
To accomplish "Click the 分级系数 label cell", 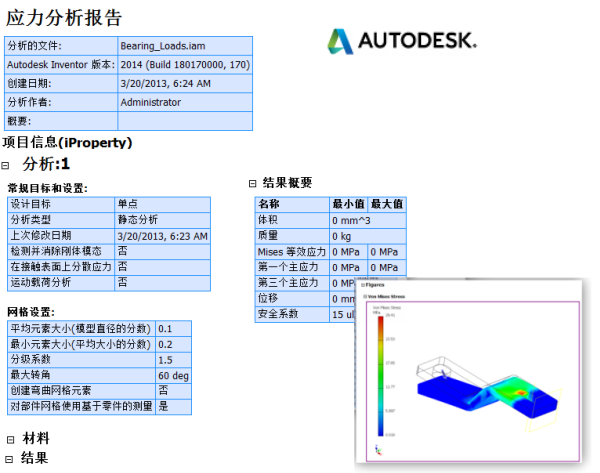I will pyautogui.click(x=81, y=360).
